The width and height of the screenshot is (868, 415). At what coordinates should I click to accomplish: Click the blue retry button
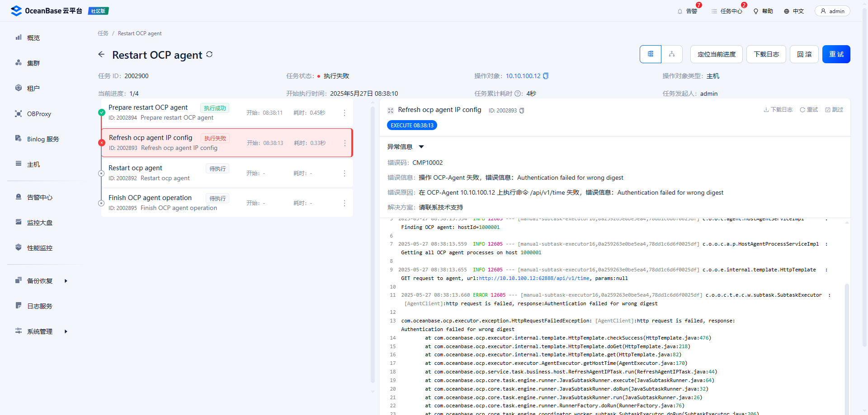click(x=836, y=54)
